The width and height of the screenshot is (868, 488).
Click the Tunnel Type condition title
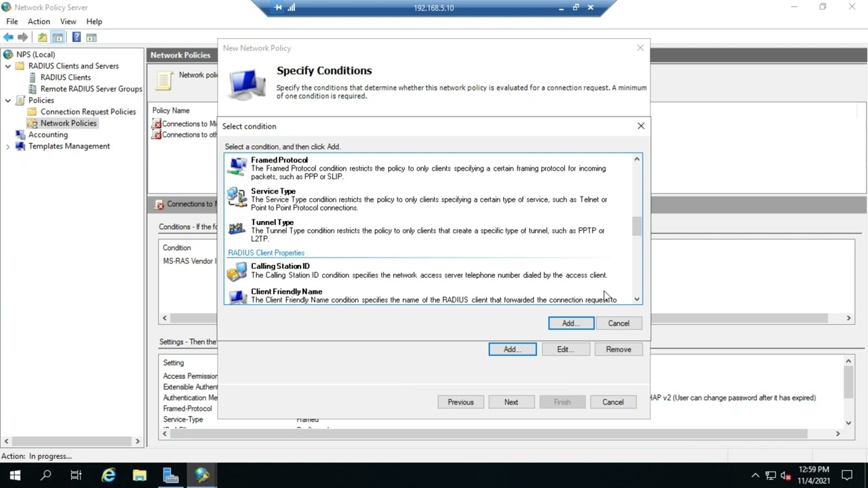[x=272, y=222]
